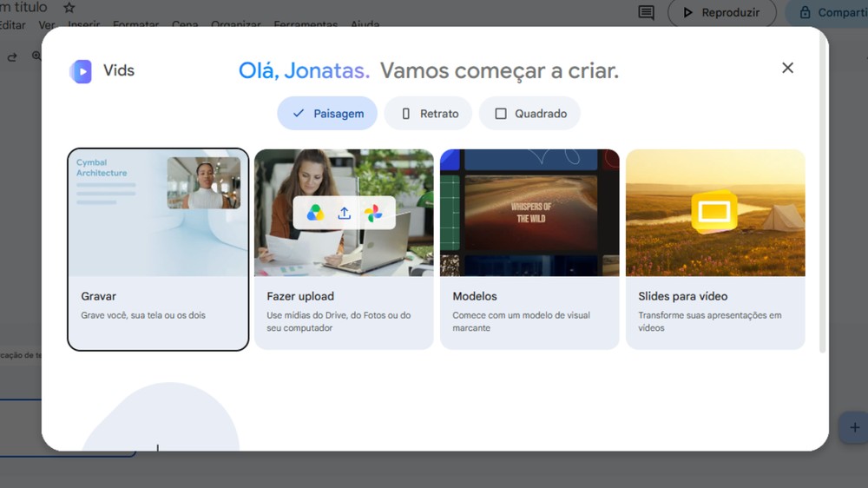Open the Fazer upload card

(x=344, y=249)
